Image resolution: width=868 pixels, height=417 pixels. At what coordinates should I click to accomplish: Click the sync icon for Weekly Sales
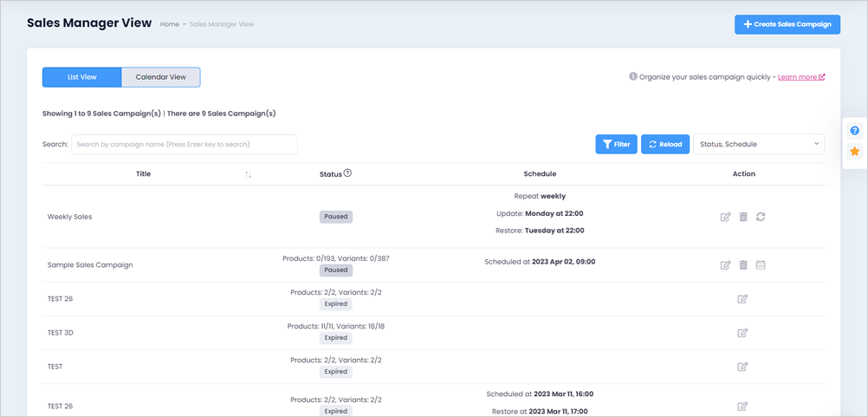point(761,217)
